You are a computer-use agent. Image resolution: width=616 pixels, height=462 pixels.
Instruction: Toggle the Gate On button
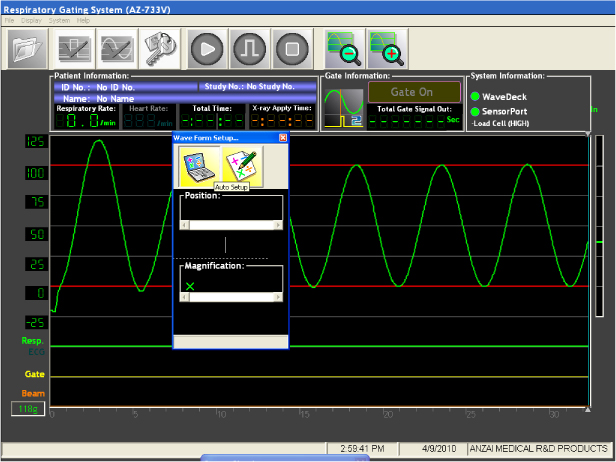412,92
